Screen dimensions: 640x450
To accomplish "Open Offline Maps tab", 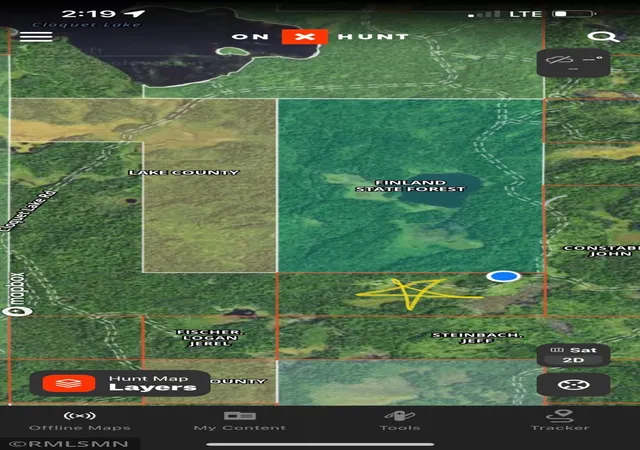I will (80, 421).
